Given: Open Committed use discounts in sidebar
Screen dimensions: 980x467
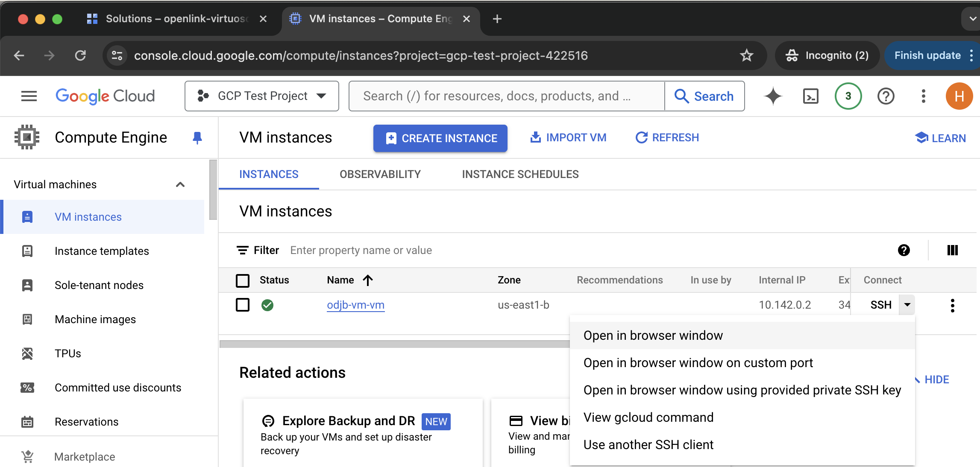Looking at the screenshot, I should (x=103, y=388).
